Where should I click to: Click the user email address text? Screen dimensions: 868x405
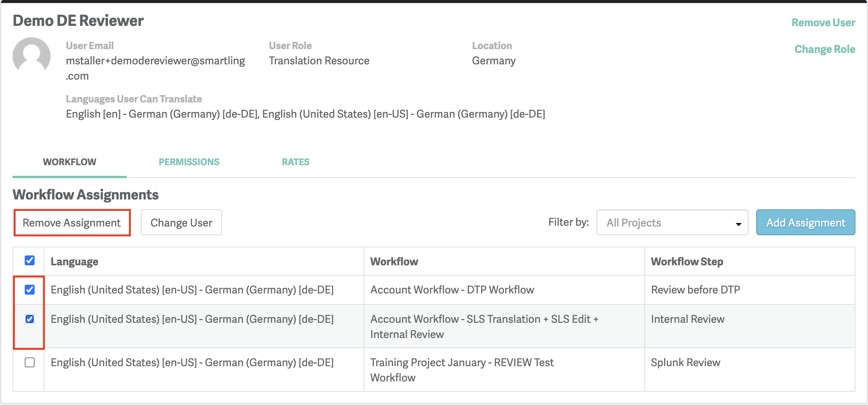(155, 61)
